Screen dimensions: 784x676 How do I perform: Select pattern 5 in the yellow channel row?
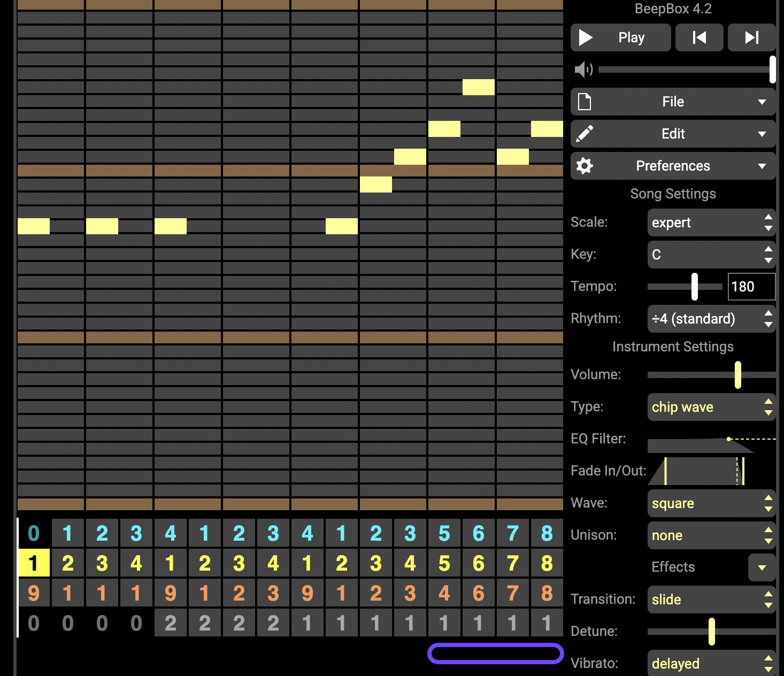(444, 563)
